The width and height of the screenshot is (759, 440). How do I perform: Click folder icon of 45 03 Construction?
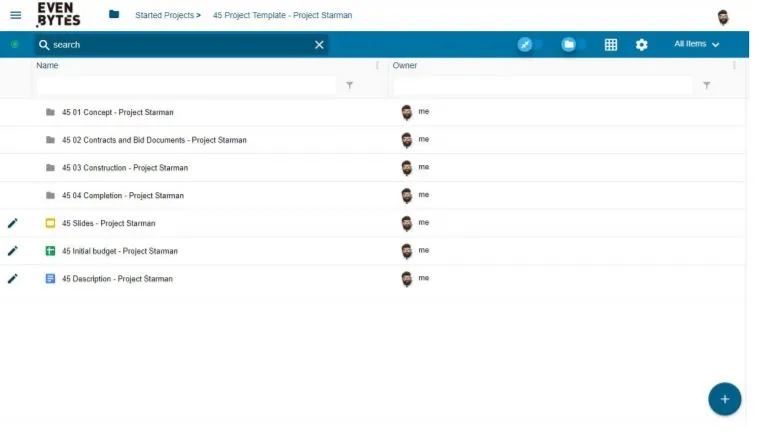[x=50, y=167]
